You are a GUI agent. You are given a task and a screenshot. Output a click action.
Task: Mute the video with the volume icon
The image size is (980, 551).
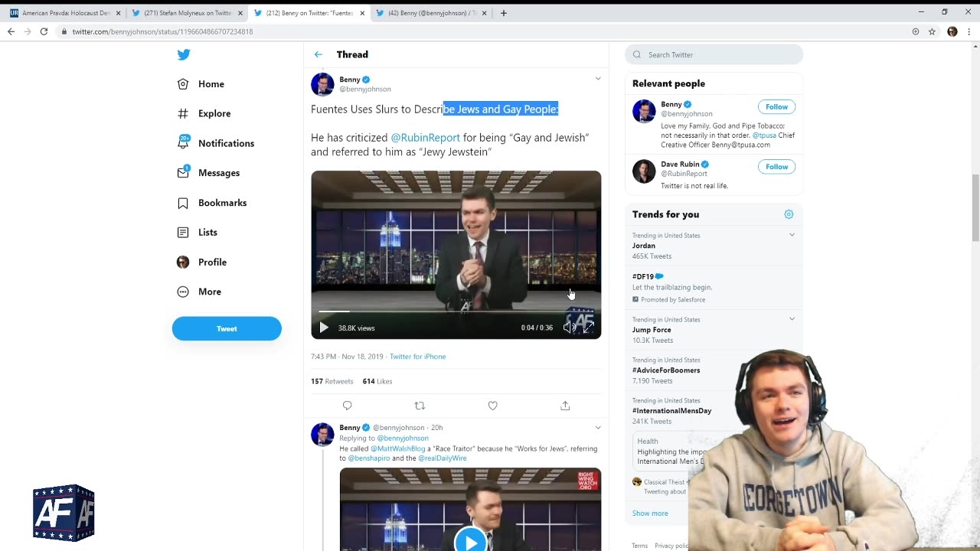click(x=569, y=328)
